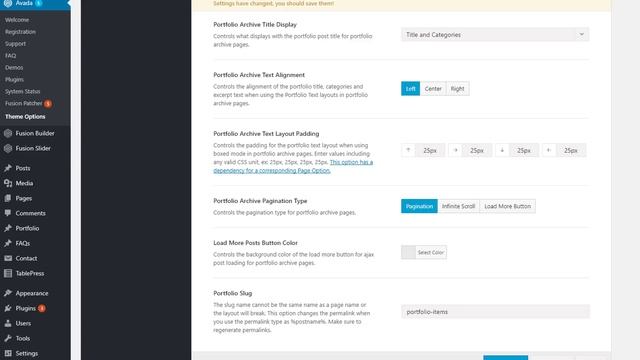Click the Plugins plug icon
Viewport: 640px width, 360px height.
click(x=8, y=308)
